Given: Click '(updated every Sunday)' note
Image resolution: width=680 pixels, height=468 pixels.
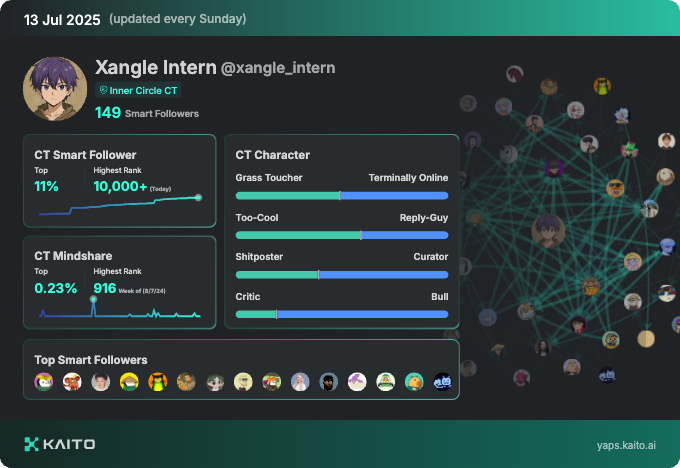Looking at the screenshot, I should [x=177, y=19].
